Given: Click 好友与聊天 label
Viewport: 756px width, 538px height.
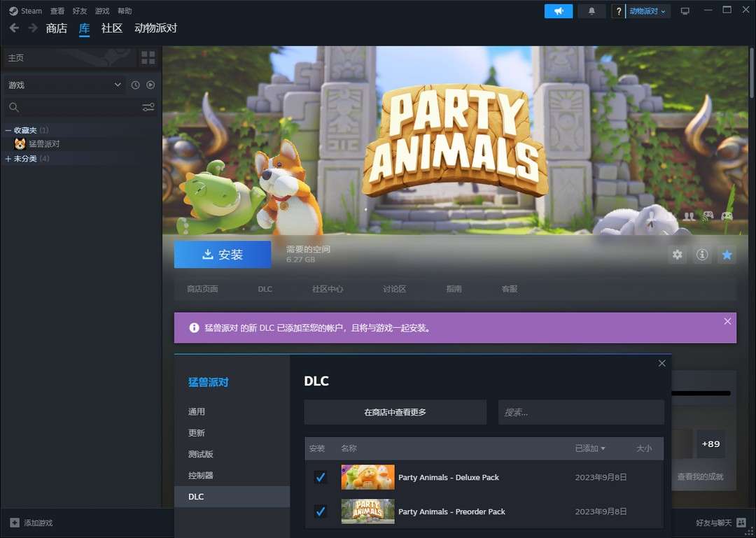Looking at the screenshot, I should 713,523.
